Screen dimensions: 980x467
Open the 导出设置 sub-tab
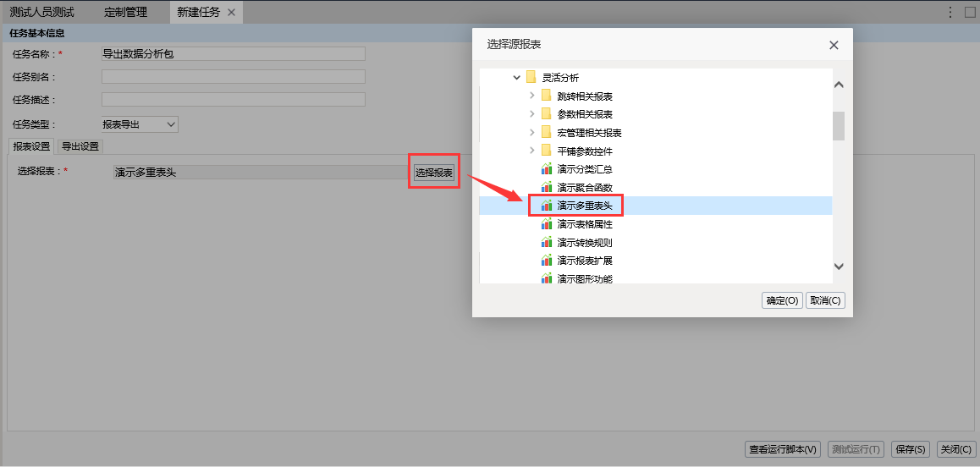click(80, 146)
